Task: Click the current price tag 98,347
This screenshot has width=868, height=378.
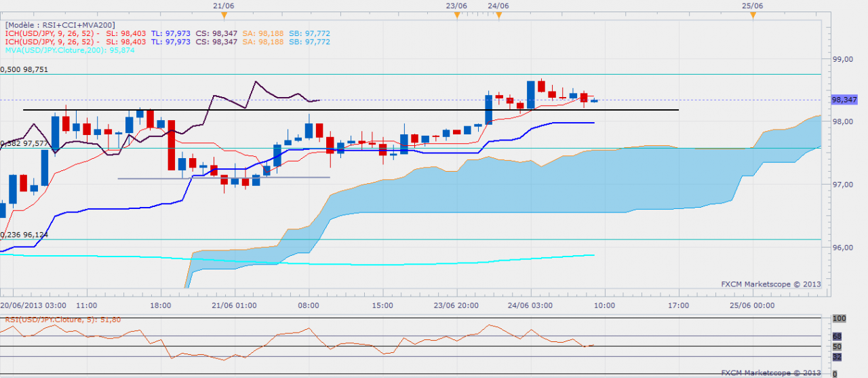Action: pyautogui.click(x=844, y=100)
